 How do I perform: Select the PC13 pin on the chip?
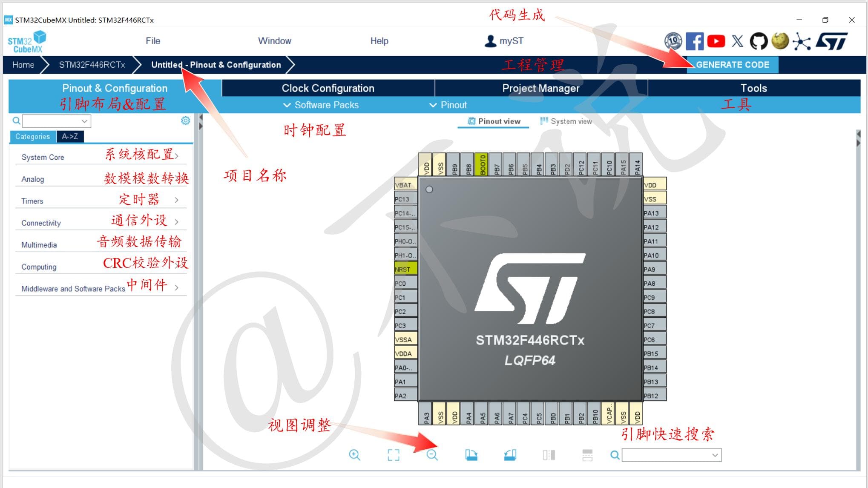coord(405,199)
